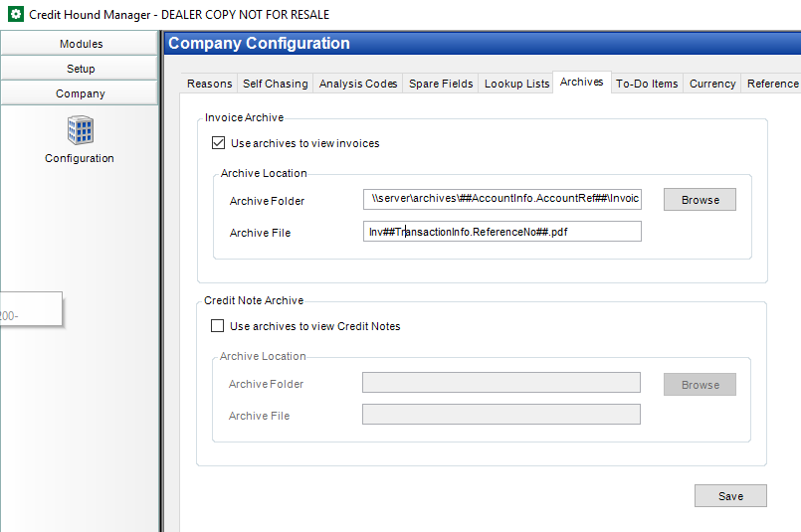The height and width of the screenshot is (532, 801).
Task: Click the Credit Note Archive group label
Action: (x=254, y=300)
